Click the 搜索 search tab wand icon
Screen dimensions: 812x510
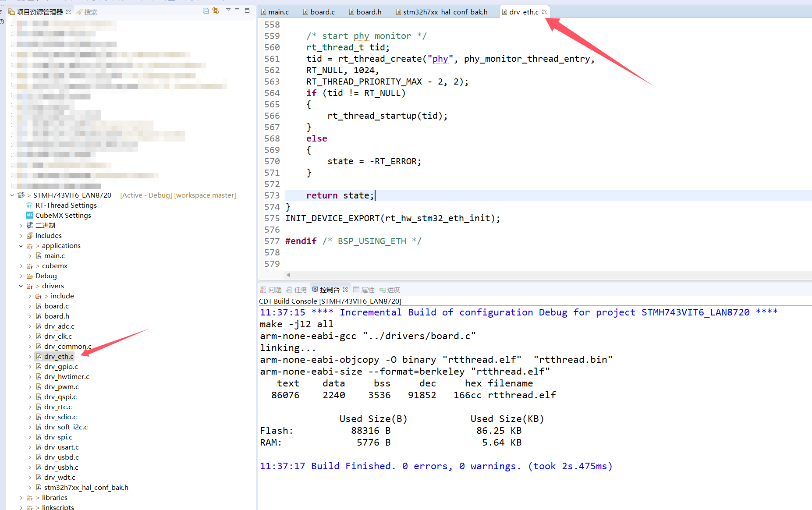(80, 11)
